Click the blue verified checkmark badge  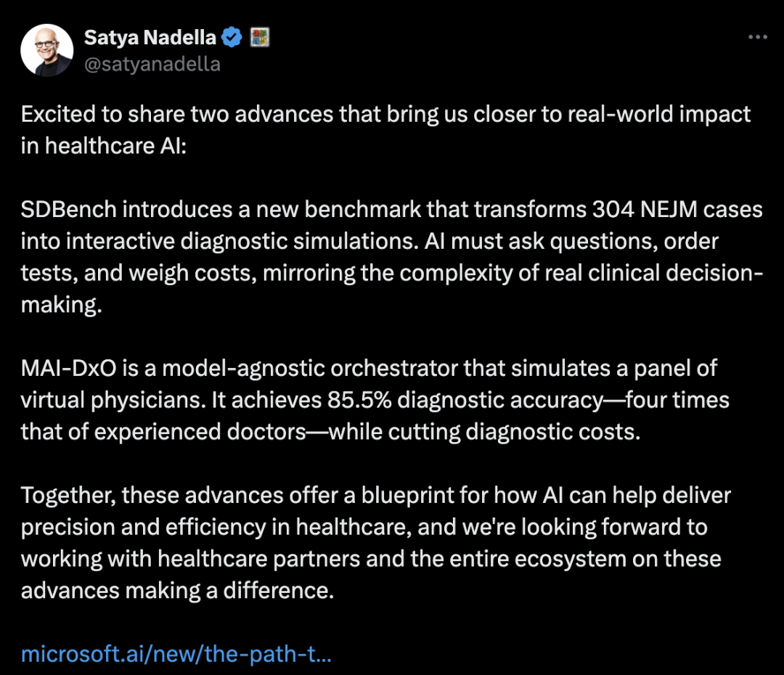coord(232,38)
